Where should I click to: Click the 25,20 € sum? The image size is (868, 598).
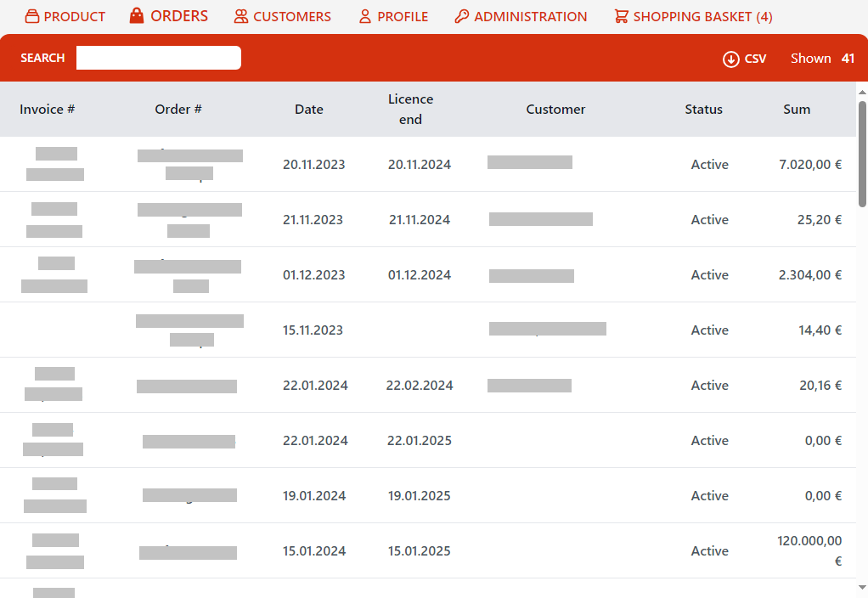click(x=820, y=220)
